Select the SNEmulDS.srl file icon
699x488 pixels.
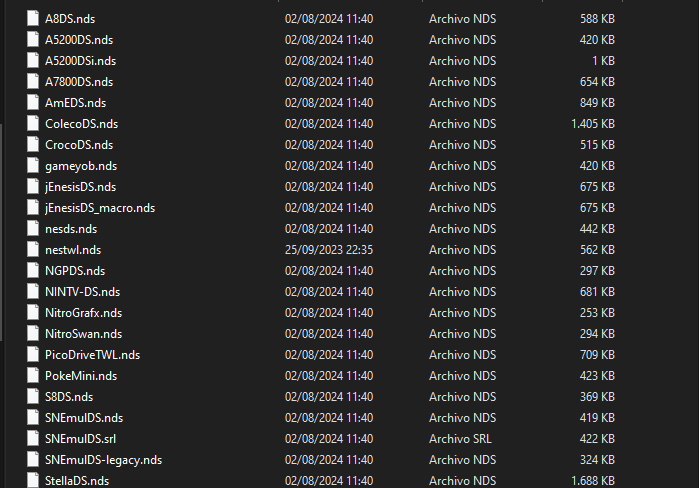click(33, 439)
